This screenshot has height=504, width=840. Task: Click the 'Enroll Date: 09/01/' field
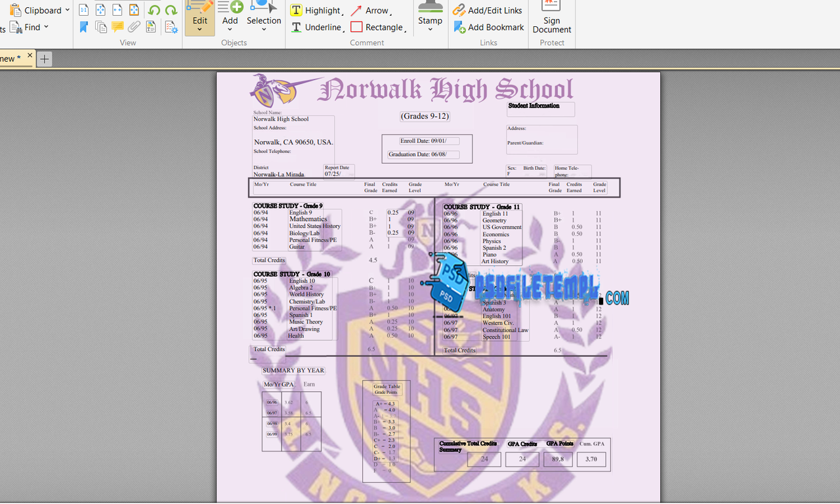[429, 141]
